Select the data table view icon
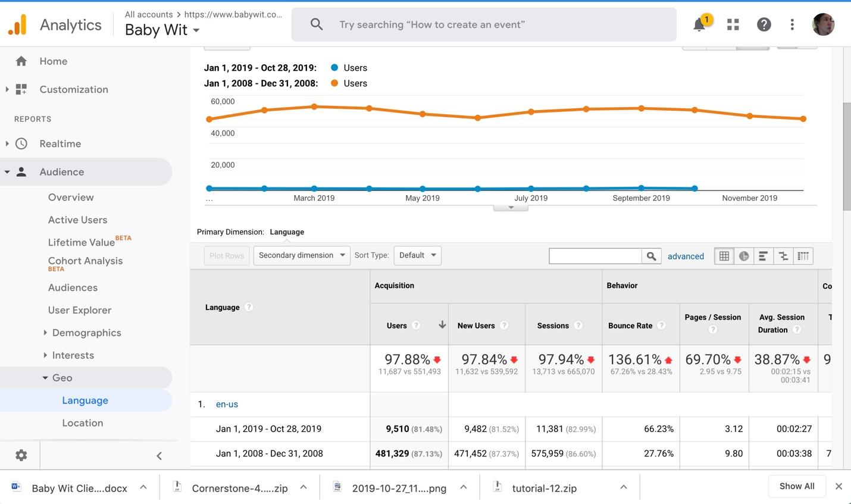 click(x=724, y=256)
